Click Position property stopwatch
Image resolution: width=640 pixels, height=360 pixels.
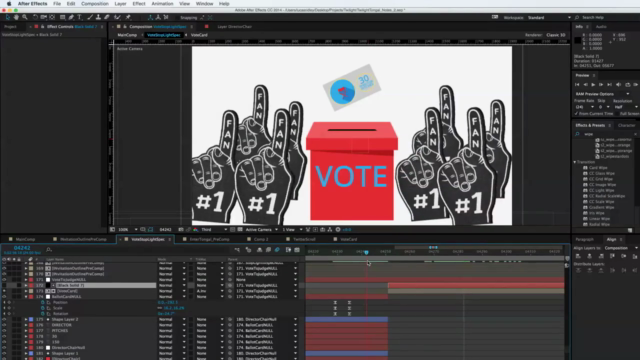pos(42,302)
